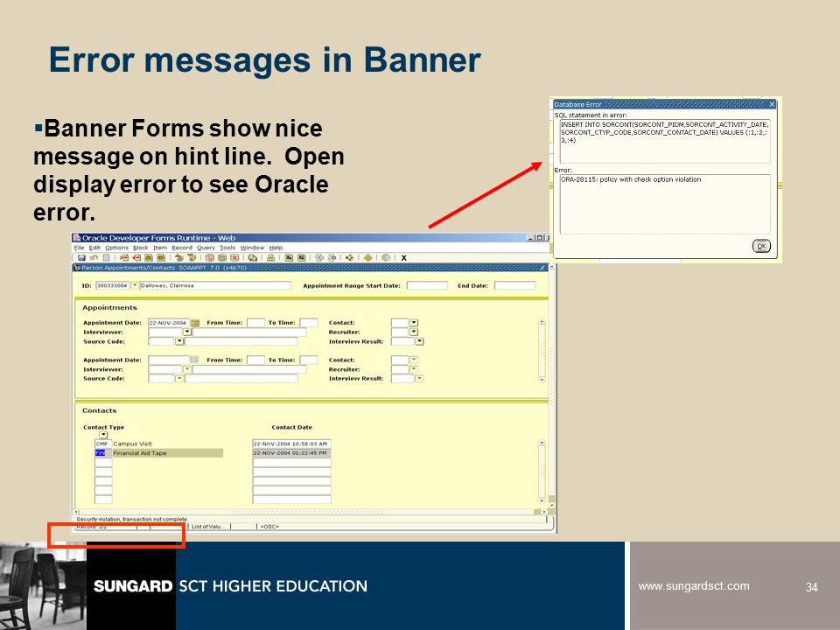
Task: Open Contact dropdown for 22-NOV-2004 appointment
Action: tap(414, 323)
